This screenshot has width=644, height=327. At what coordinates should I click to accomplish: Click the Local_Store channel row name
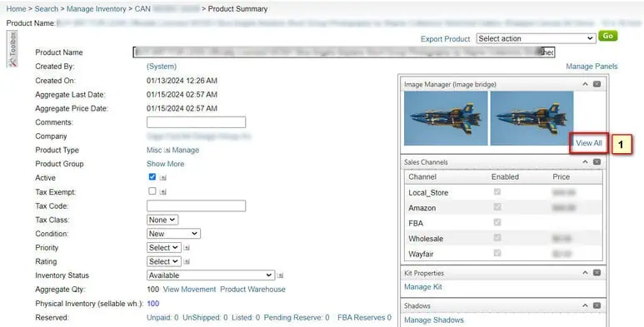click(x=428, y=192)
